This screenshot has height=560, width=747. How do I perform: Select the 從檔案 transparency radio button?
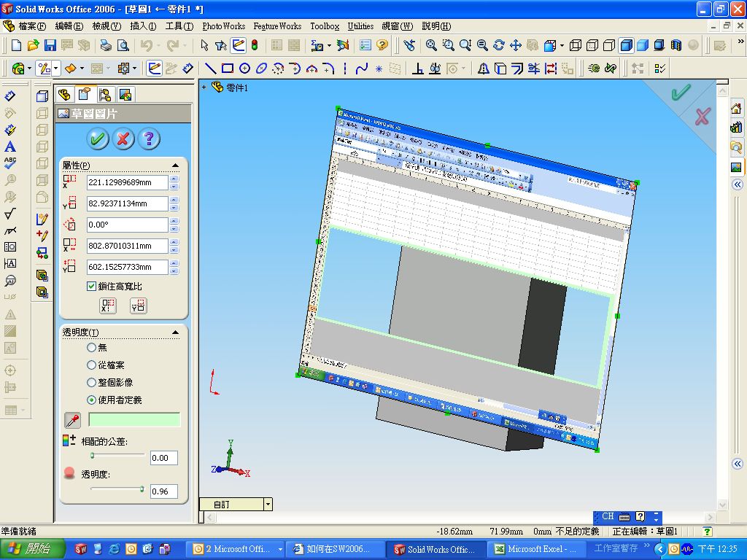(x=91, y=365)
